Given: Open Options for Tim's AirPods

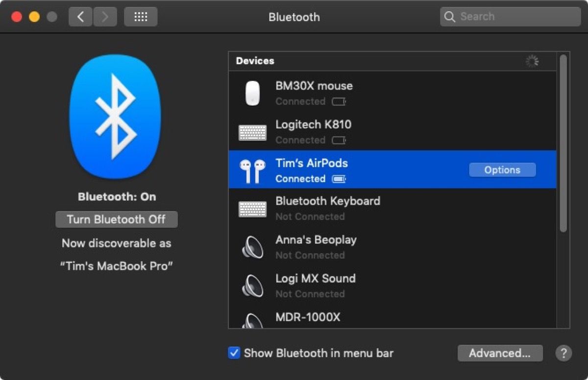Looking at the screenshot, I should tap(502, 170).
